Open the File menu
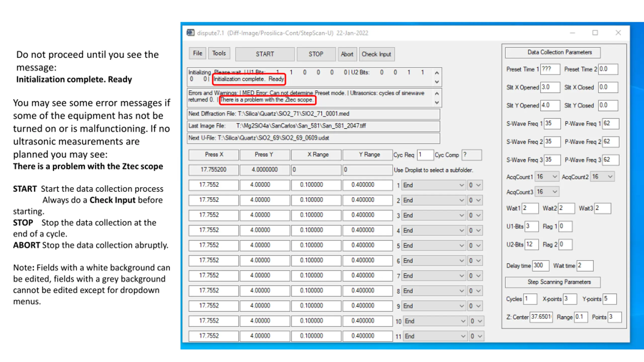The image size is (644, 362). coord(197,53)
